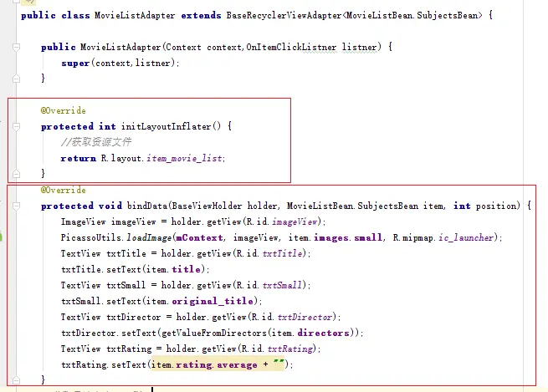Viewport: 548px width, 392px height.
Task: Click images.small in the loadImage call
Action: click(x=348, y=237)
